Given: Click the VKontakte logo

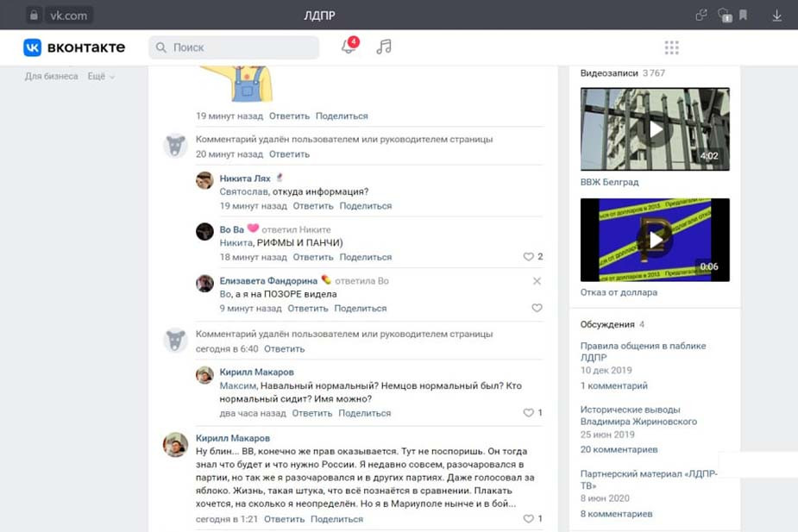Looking at the screenshot, I should click(x=74, y=47).
